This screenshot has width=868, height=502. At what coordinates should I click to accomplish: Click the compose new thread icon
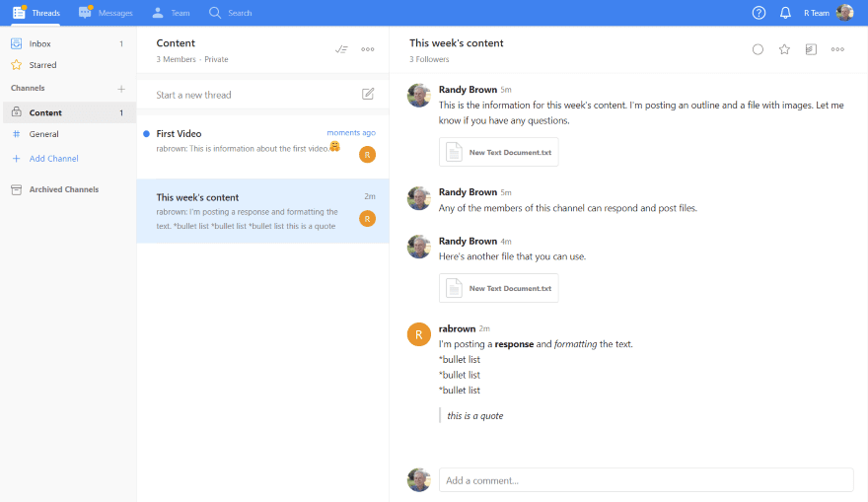(368, 95)
